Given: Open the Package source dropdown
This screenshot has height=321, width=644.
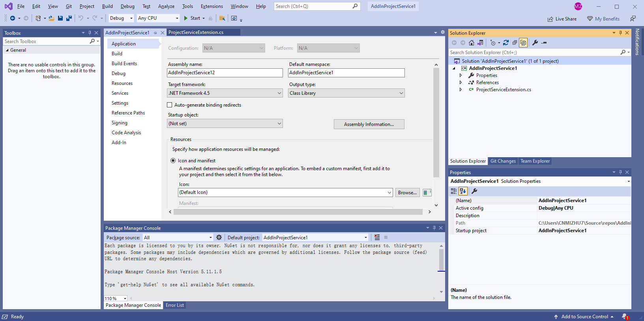Looking at the screenshot, I should click(178, 238).
